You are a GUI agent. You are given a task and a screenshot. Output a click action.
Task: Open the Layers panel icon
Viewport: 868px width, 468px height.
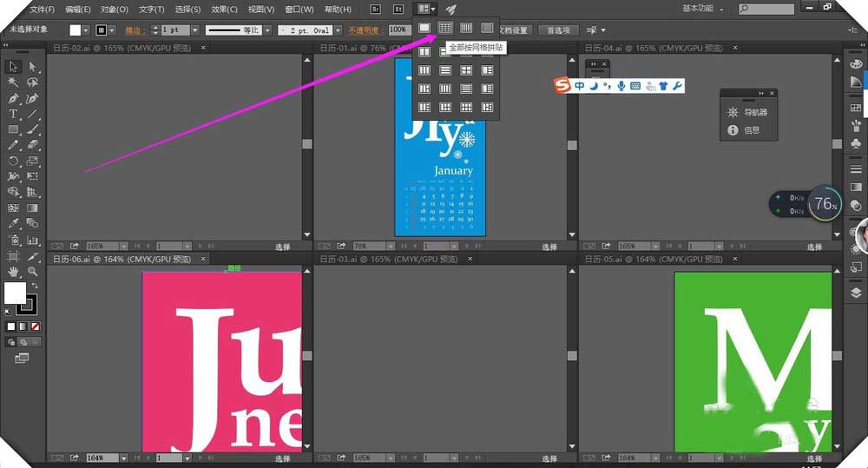click(856, 293)
